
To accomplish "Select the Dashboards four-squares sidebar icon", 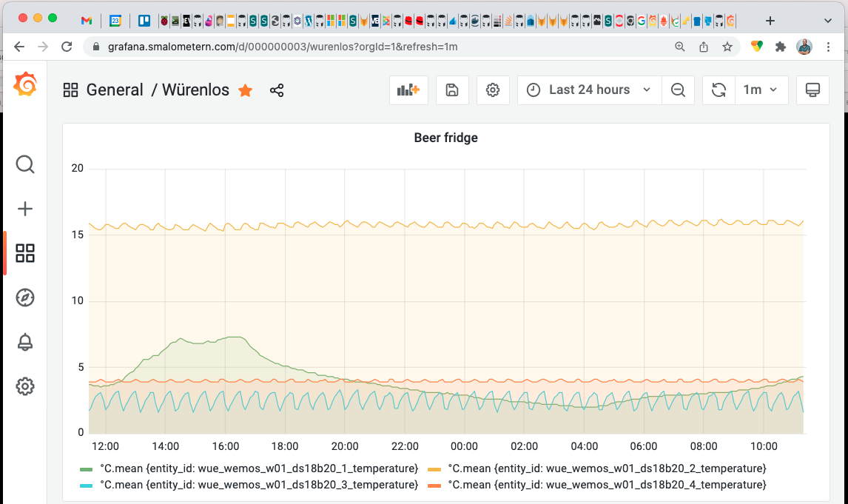I will click(25, 253).
